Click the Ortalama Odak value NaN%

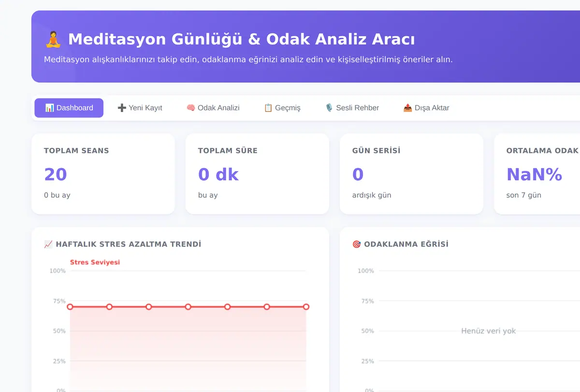[534, 174]
